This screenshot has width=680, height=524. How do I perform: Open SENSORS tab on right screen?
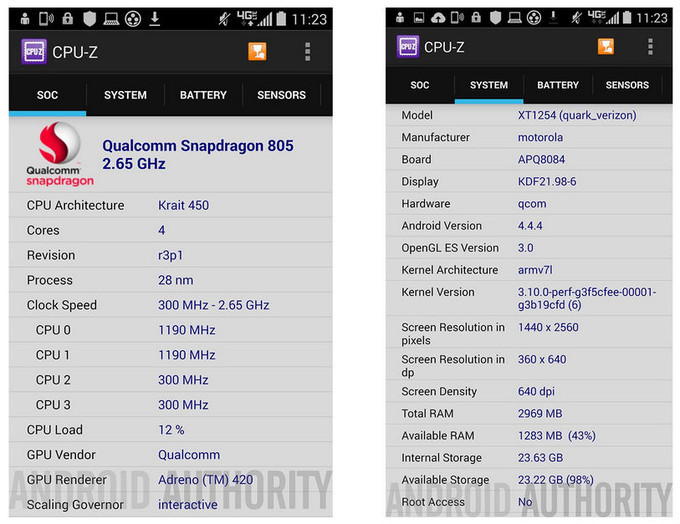[x=627, y=85]
